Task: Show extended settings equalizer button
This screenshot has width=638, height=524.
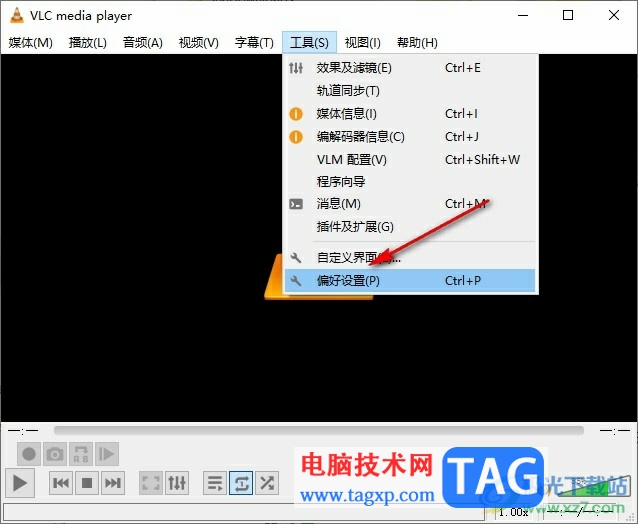Action: tap(177, 483)
